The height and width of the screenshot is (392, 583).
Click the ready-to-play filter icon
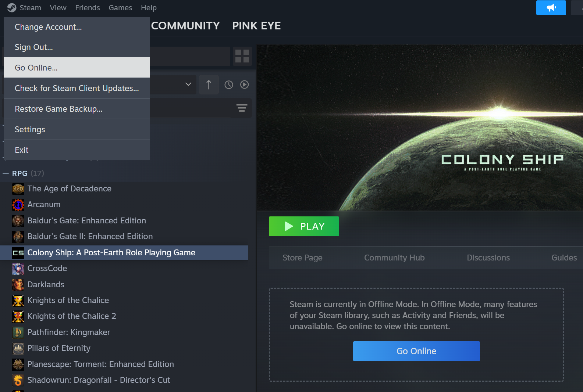(x=244, y=85)
